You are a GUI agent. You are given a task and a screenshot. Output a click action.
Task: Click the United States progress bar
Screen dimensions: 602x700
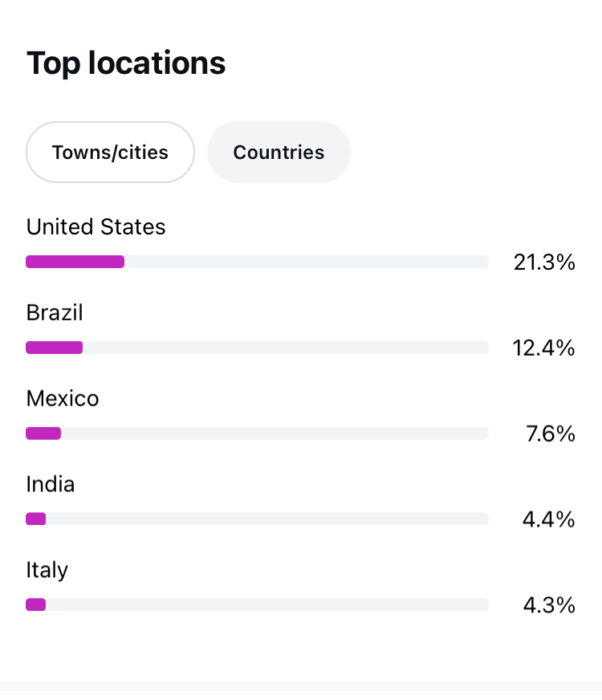tap(257, 262)
